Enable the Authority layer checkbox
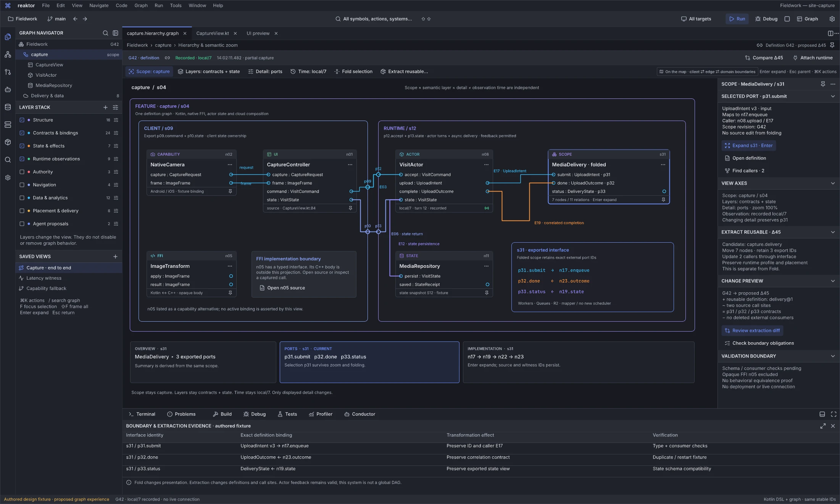The height and width of the screenshot is (504, 840). tap(22, 172)
